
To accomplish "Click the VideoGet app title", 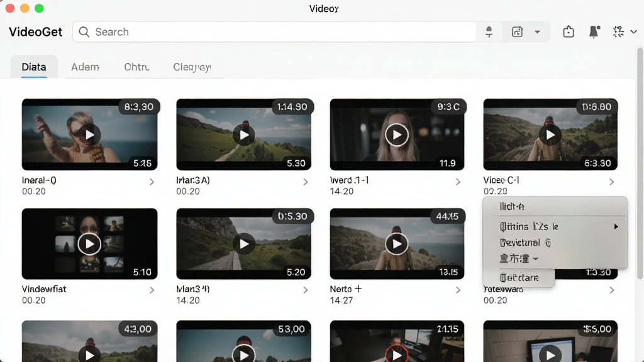I will click(x=36, y=32).
